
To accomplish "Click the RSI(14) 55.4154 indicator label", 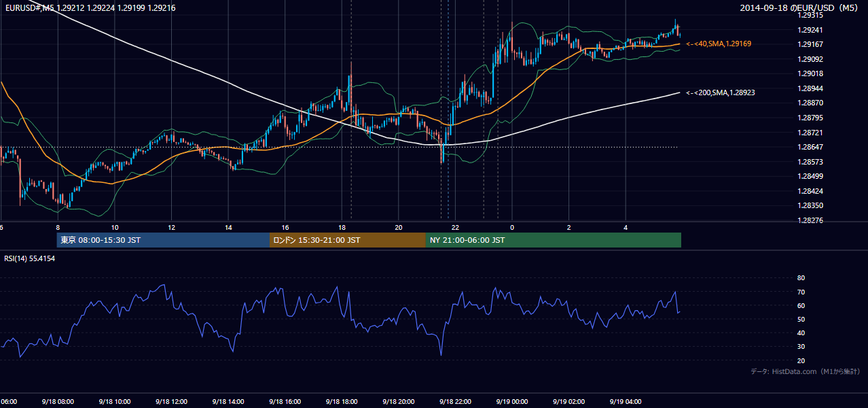I will (x=29, y=258).
